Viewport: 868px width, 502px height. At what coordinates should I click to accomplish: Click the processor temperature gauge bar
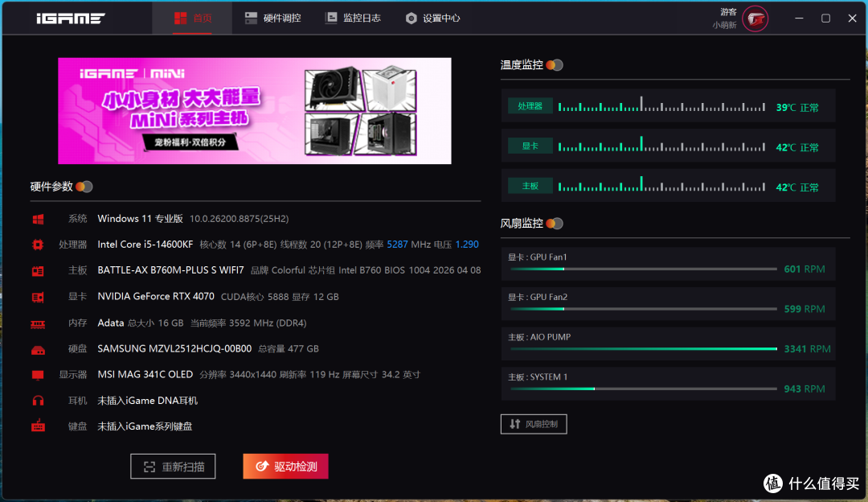pos(661,105)
